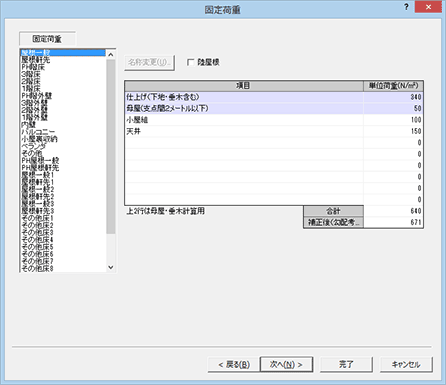
Task: Click the 合計 total value 640
Action: tap(393, 211)
